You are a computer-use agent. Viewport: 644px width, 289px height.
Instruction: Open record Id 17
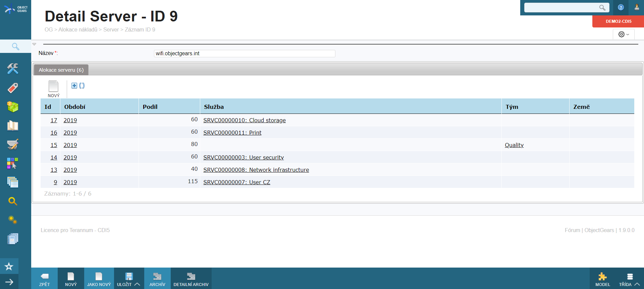point(54,120)
